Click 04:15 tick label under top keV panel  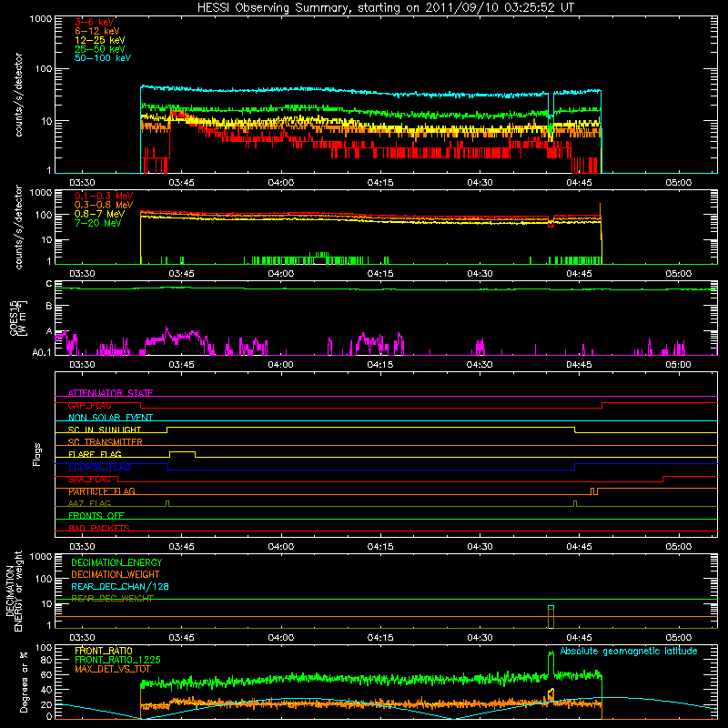click(380, 183)
